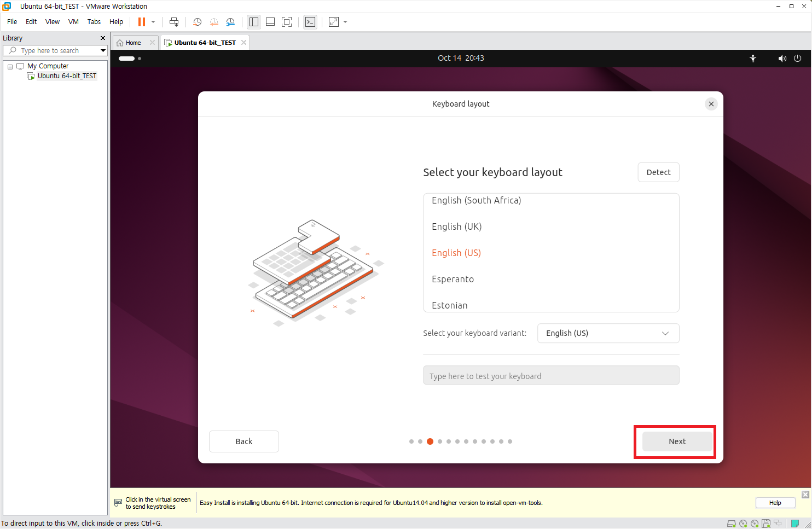Select Estonian keyboard layout
The image size is (812, 529).
[551, 304]
